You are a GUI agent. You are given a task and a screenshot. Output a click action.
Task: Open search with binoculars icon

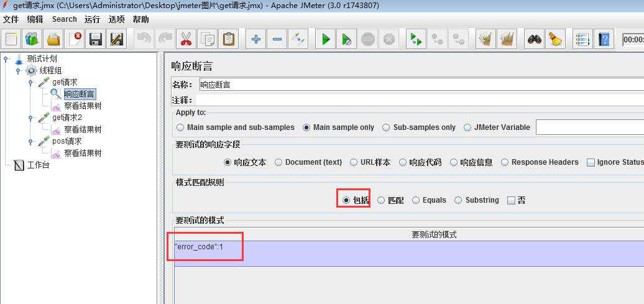pyautogui.click(x=535, y=39)
